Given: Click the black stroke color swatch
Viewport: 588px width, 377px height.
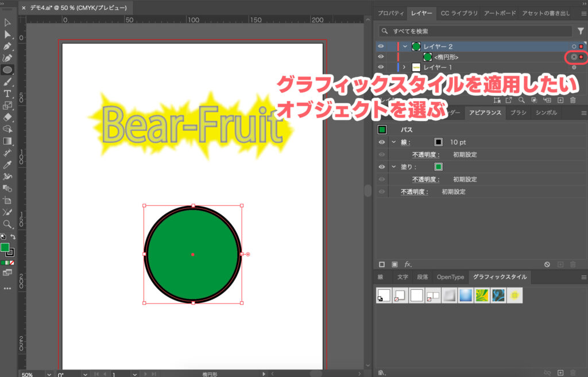Looking at the screenshot, I should pyautogui.click(x=439, y=142).
